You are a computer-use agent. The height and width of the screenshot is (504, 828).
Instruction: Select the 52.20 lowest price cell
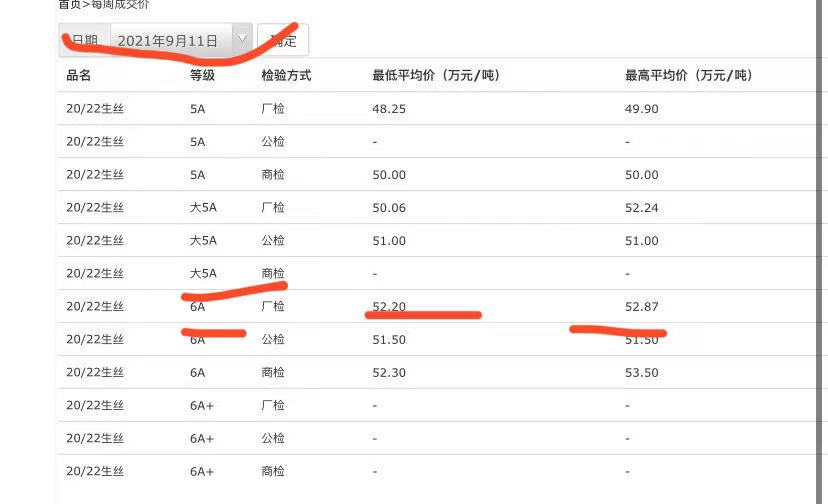[x=389, y=306]
